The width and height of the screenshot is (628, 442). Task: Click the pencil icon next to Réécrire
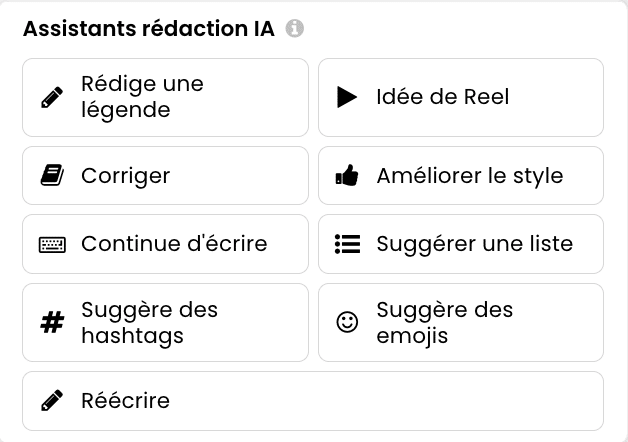pos(51,401)
